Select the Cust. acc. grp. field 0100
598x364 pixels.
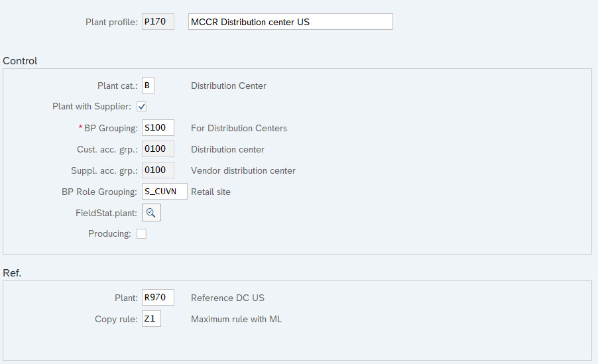pyautogui.click(x=158, y=149)
